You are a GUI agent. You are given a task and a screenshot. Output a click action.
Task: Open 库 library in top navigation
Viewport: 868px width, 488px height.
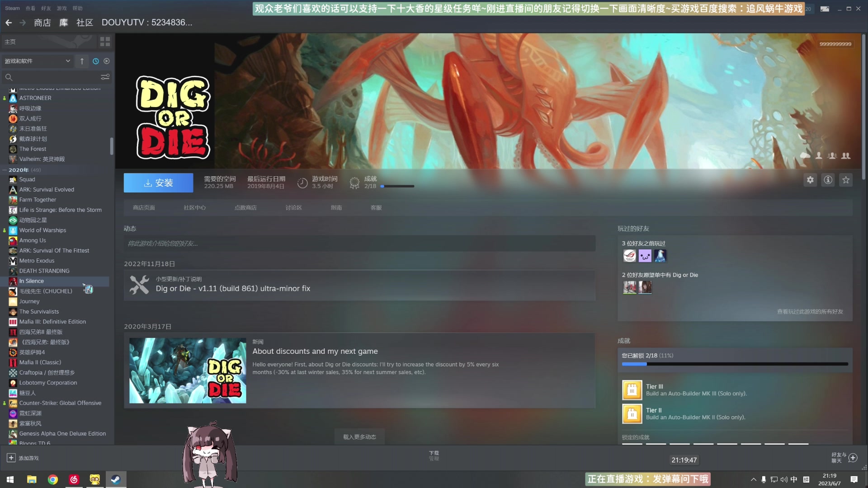click(x=64, y=23)
